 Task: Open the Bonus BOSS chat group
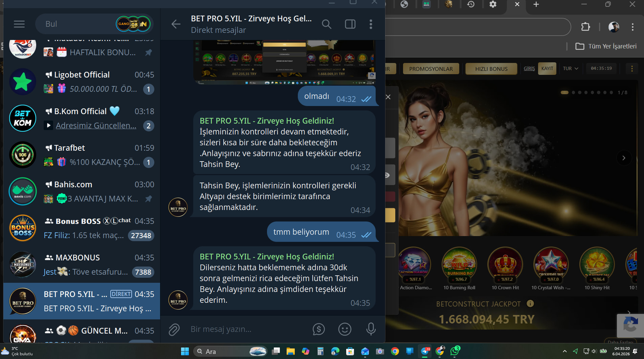(x=81, y=228)
